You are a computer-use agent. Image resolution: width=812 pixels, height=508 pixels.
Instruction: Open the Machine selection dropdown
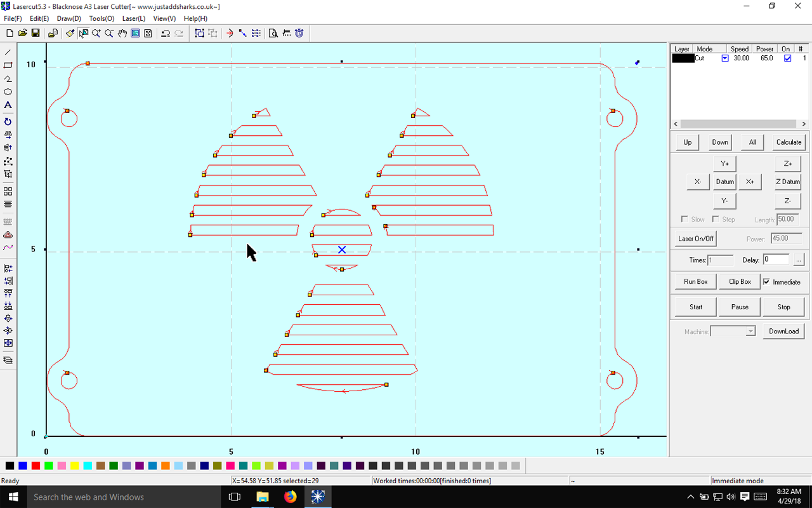(x=751, y=331)
